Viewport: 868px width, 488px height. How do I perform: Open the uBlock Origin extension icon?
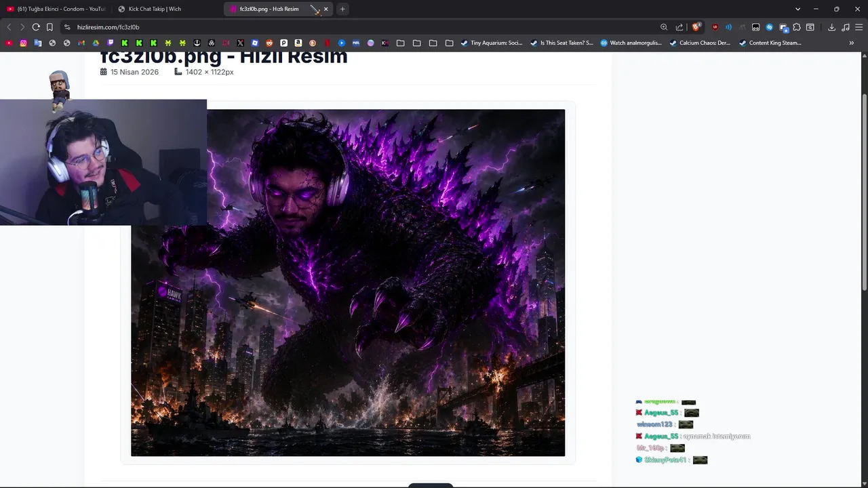[715, 27]
